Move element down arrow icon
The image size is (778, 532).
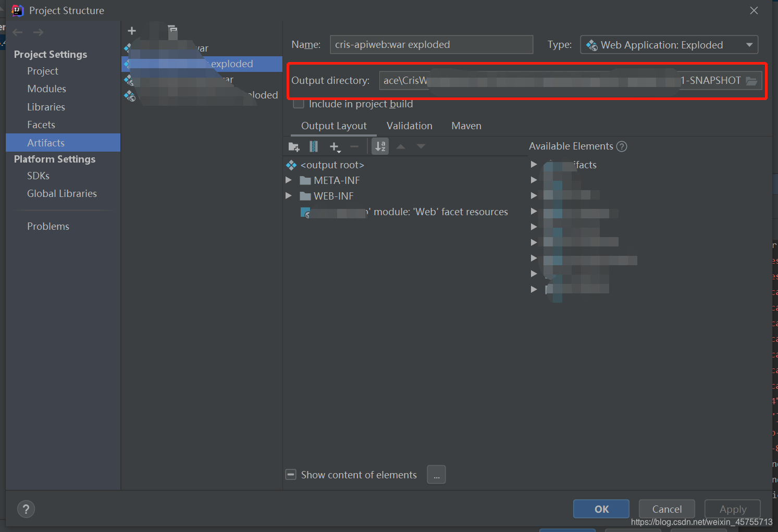421,147
